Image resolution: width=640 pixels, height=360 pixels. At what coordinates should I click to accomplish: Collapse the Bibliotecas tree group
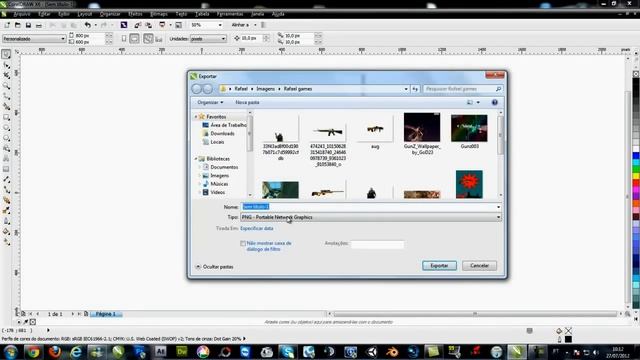click(x=196, y=159)
